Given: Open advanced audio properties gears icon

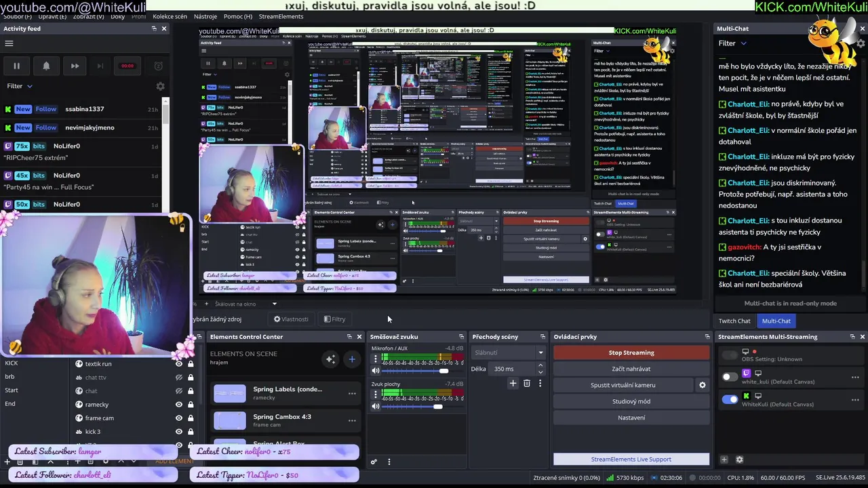Looking at the screenshot, I should (374, 462).
